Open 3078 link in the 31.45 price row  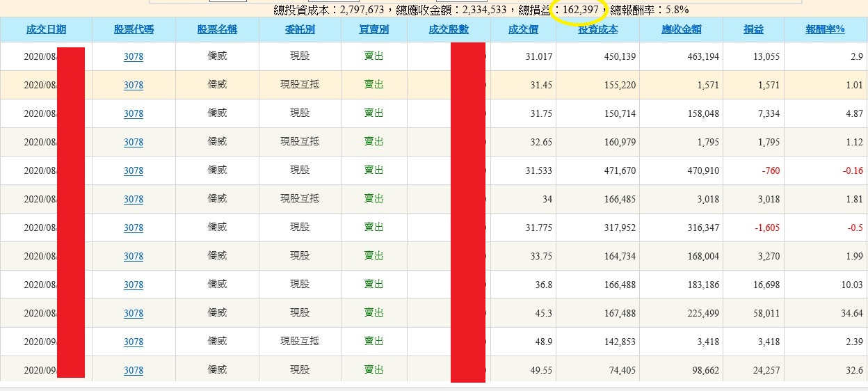[x=134, y=86]
